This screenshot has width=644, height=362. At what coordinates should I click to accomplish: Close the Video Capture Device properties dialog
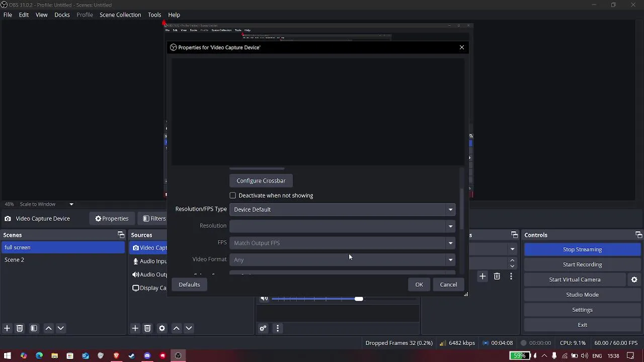[462, 47]
